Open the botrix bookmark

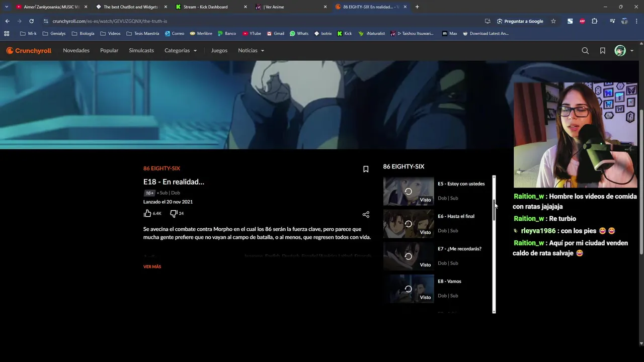[x=323, y=34]
